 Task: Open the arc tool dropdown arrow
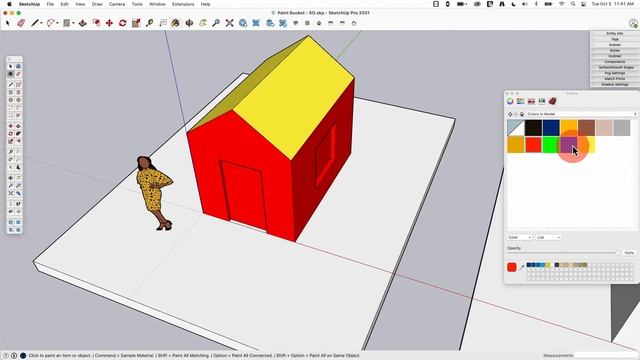[57, 23]
